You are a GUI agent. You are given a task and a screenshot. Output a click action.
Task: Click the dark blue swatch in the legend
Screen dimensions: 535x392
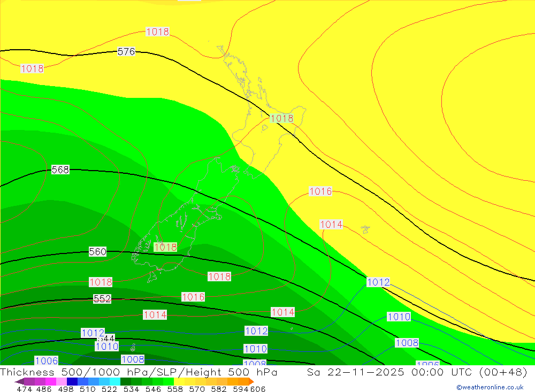point(72,381)
